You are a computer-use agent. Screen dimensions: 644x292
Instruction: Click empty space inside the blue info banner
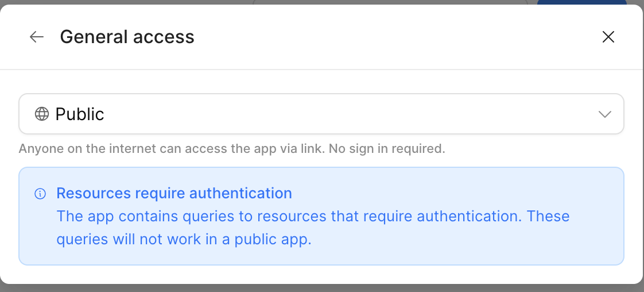tap(488, 247)
